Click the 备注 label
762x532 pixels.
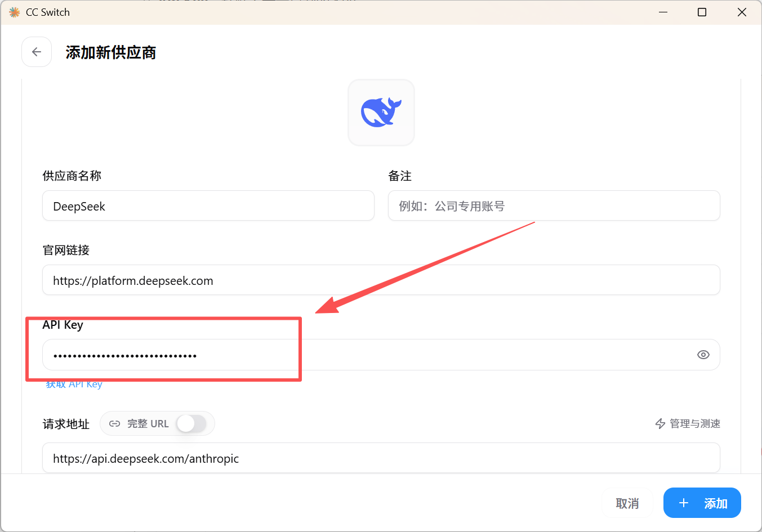[400, 176]
